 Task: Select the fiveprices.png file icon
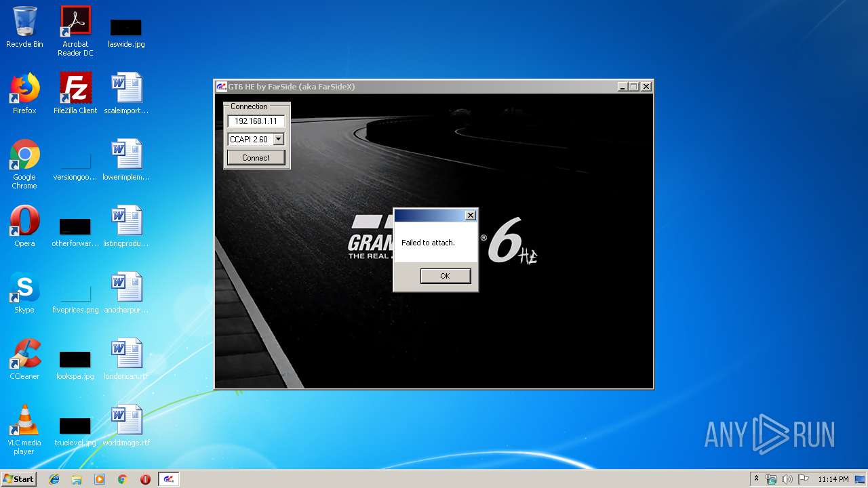coord(75,298)
